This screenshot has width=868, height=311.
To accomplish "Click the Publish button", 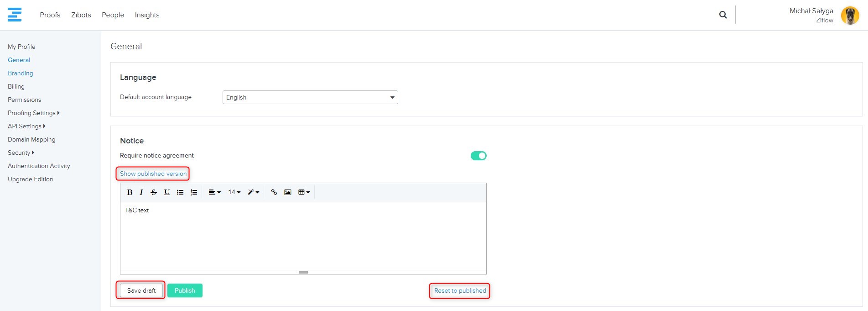I will coord(185,290).
